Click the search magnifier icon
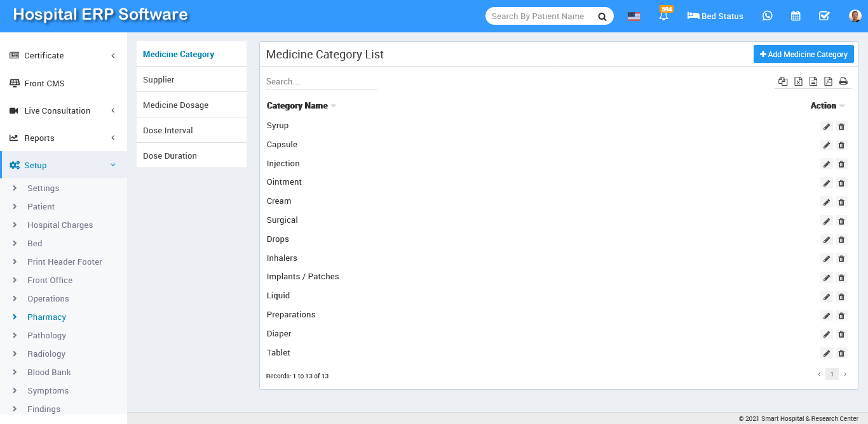868x424 pixels. (x=602, y=17)
